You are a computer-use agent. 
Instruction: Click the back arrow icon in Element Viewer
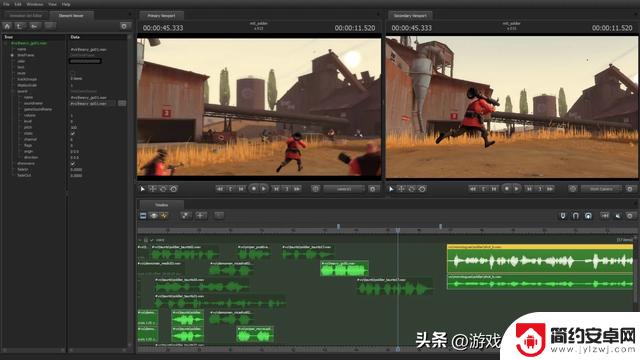point(34,26)
